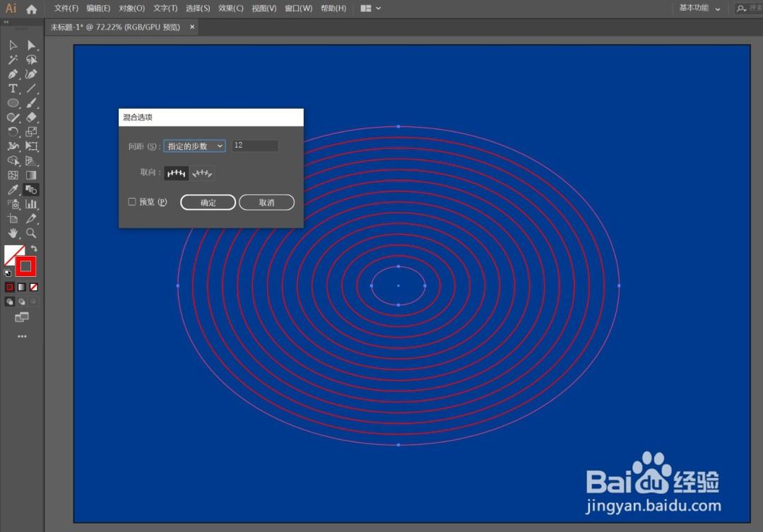Choose Align to Page orientation
The height and width of the screenshot is (532, 763).
(176, 173)
